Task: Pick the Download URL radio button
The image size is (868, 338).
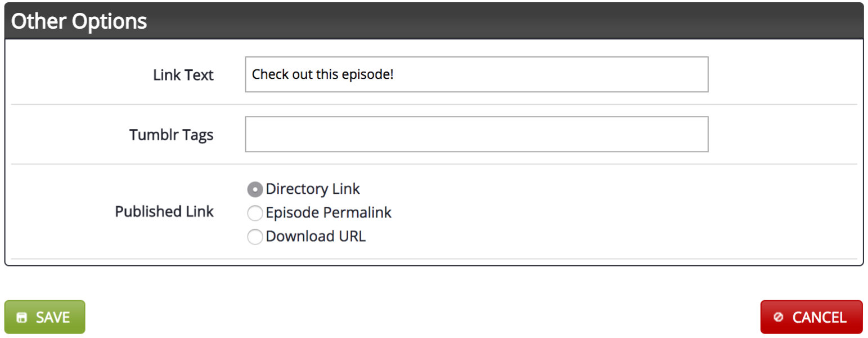Action: (255, 237)
